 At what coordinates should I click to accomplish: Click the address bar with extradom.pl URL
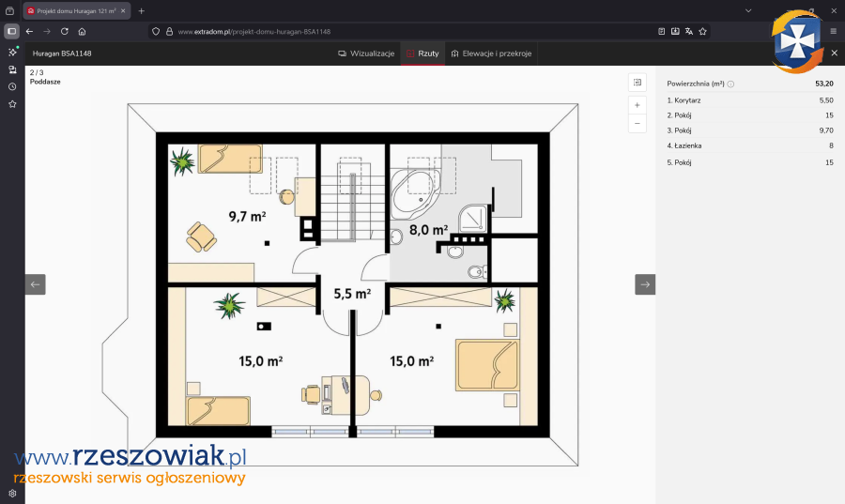(x=376, y=31)
